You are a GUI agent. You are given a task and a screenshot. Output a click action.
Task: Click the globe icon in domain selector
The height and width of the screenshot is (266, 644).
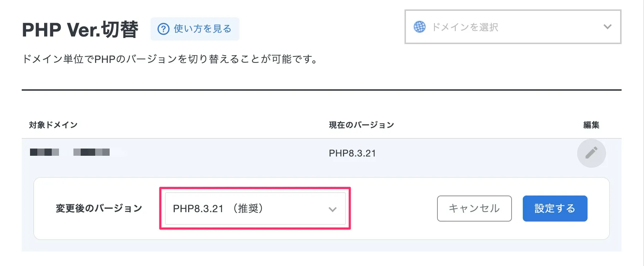[420, 27]
